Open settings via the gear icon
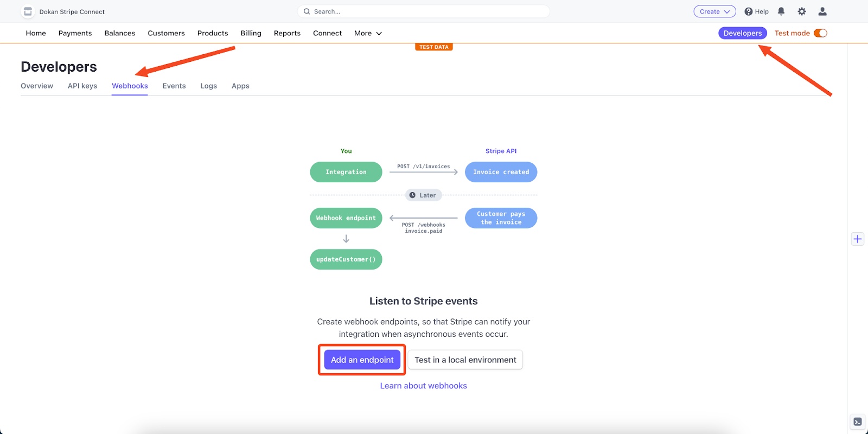 [x=802, y=11]
